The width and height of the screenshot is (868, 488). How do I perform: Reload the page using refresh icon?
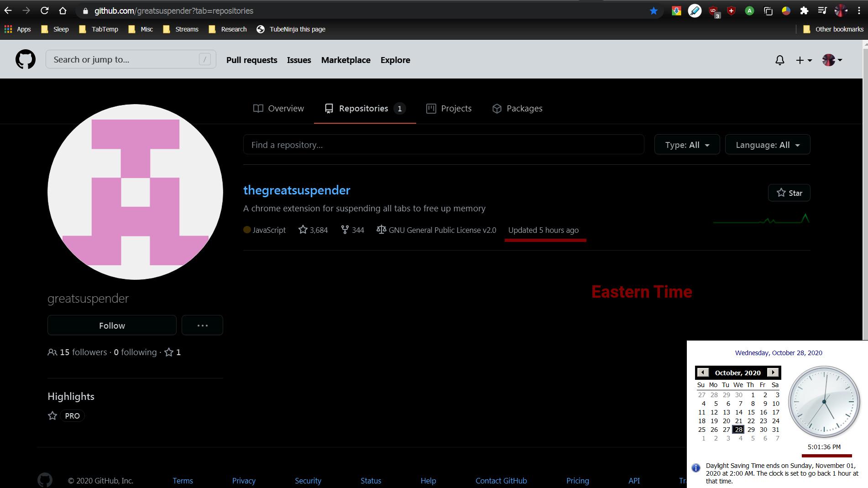[44, 10]
